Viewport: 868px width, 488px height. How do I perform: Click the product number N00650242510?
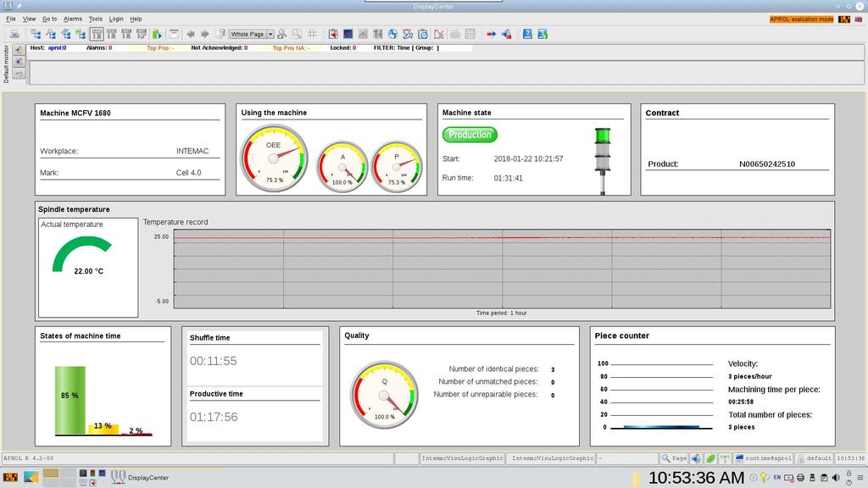tap(766, 164)
